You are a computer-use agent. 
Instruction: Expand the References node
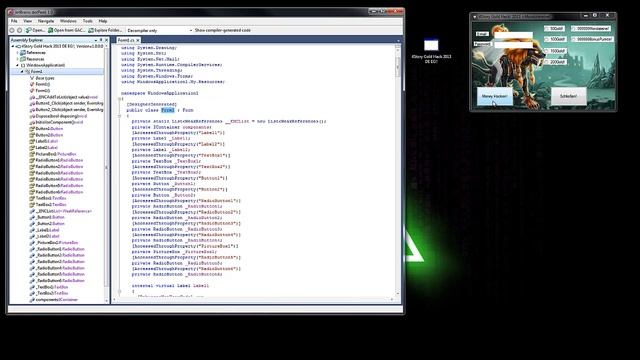(18, 53)
